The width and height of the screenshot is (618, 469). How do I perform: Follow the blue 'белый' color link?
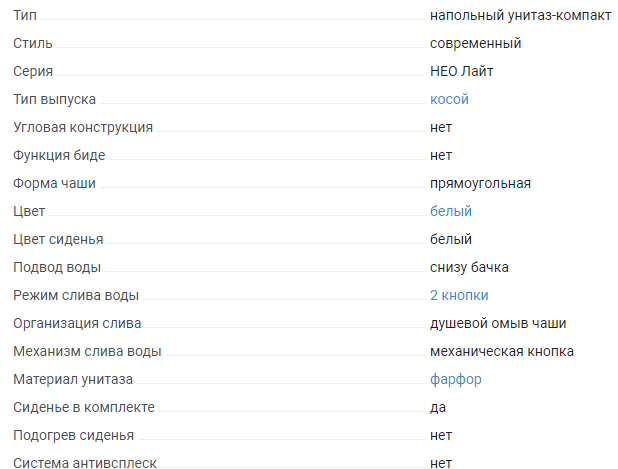450,211
